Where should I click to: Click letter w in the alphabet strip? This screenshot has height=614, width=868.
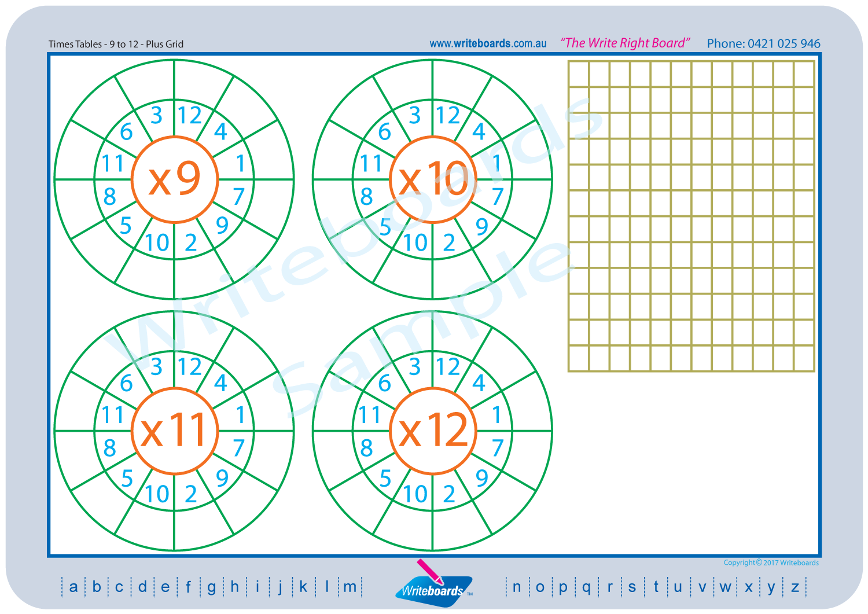(x=725, y=587)
